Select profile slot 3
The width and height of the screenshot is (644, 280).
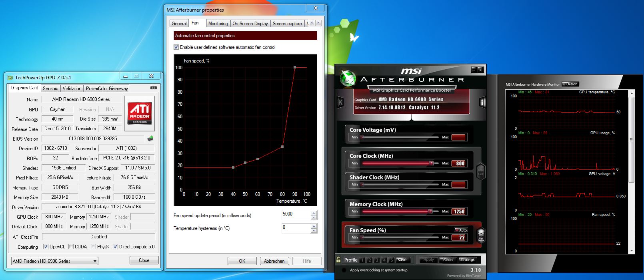coord(377,260)
